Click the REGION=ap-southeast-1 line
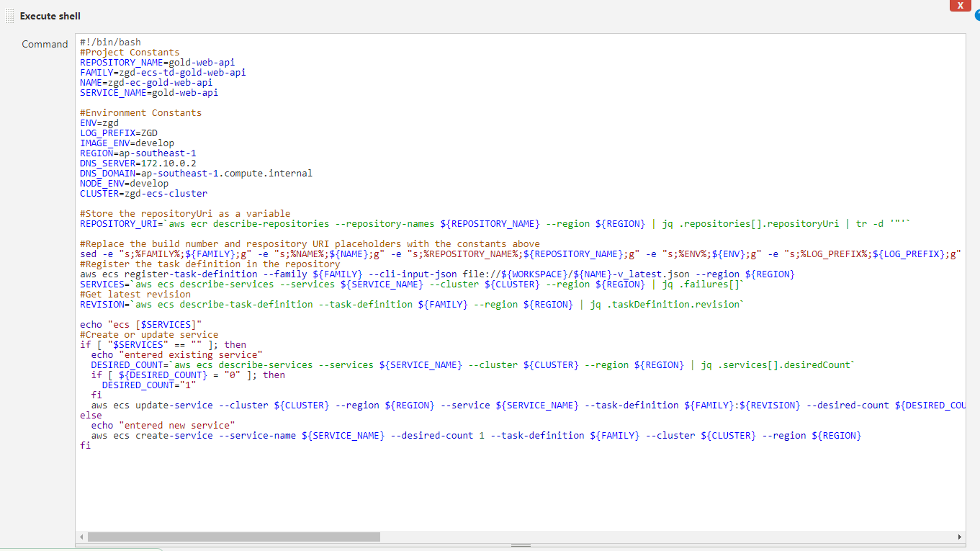Viewport: 980px width, 551px height. [x=138, y=153]
